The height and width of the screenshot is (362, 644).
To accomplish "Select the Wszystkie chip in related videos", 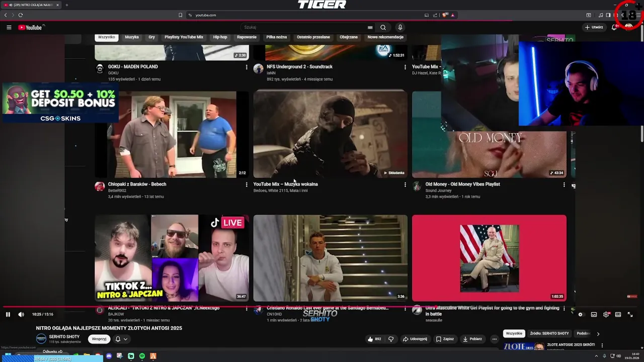I will (514, 333).
